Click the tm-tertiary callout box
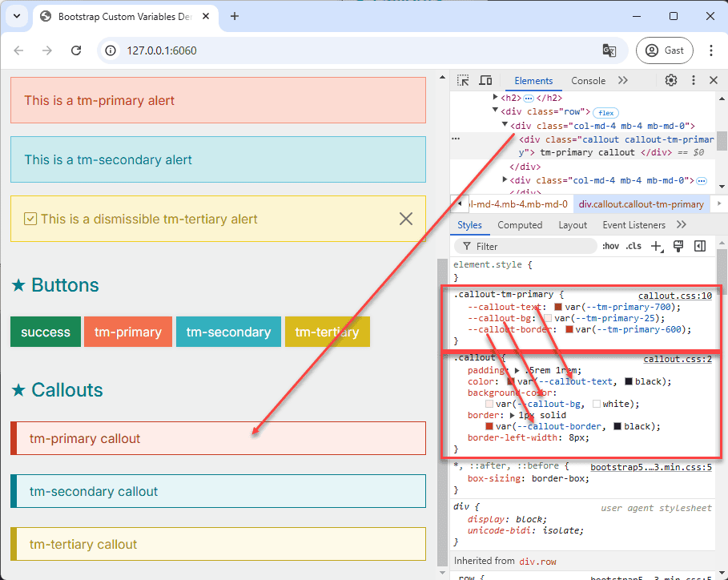This screenshot has width=728, height=580. 218,544
